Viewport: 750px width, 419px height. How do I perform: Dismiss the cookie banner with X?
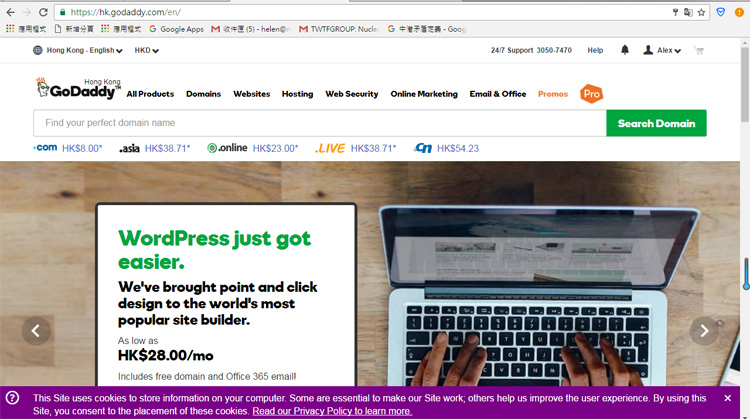tap(728, 398)
